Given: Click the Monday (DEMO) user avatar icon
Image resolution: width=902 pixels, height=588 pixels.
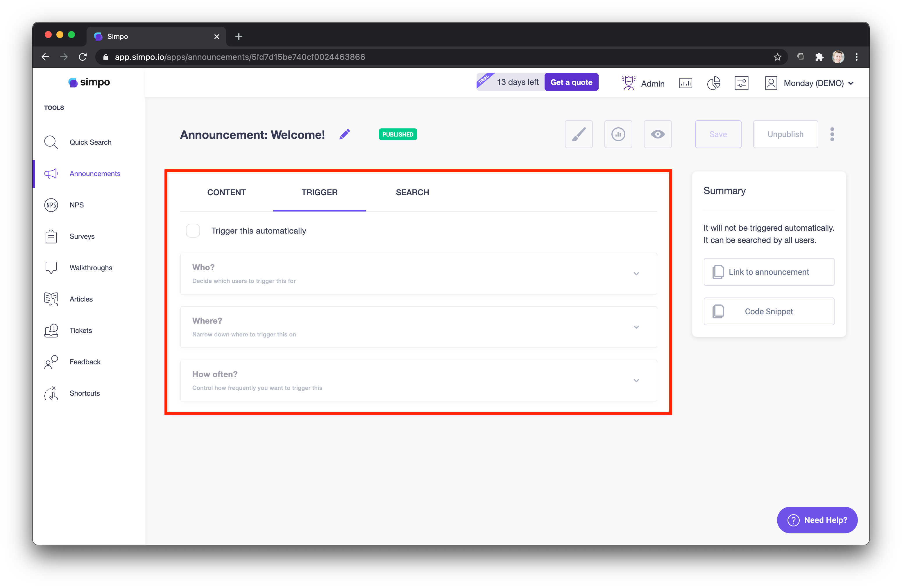Looking at the screenshot, I should click(771, 83).
